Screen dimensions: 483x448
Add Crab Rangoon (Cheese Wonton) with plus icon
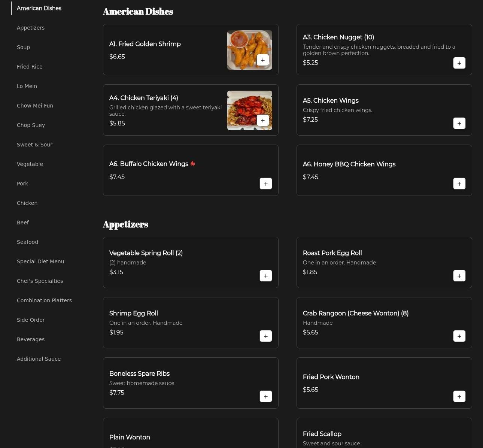coord(459,336)
